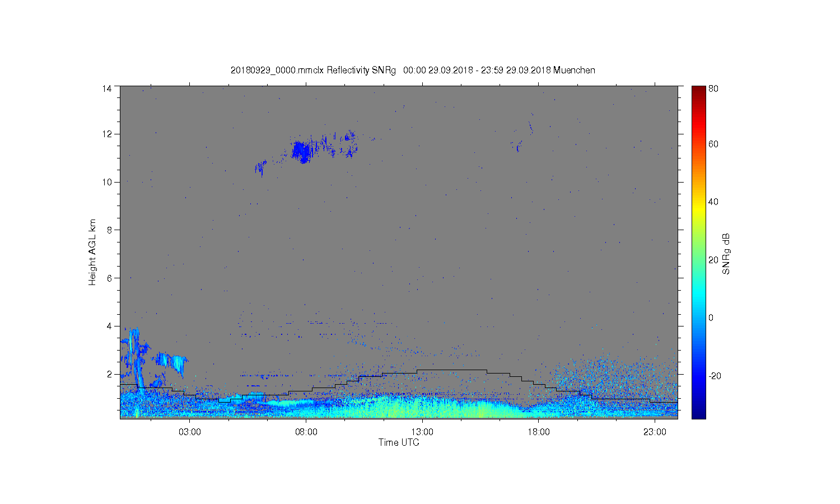Click the plot title mentioning Muenchen
Image resolution: width=840 pixels, height=504 pixels.
coord(413,70)
